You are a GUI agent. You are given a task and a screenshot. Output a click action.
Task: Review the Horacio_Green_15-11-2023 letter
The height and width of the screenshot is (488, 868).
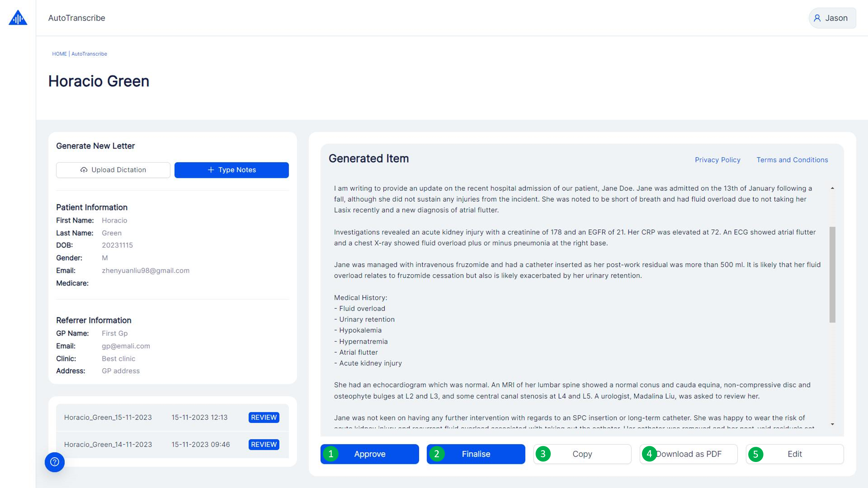click(263, 417)
